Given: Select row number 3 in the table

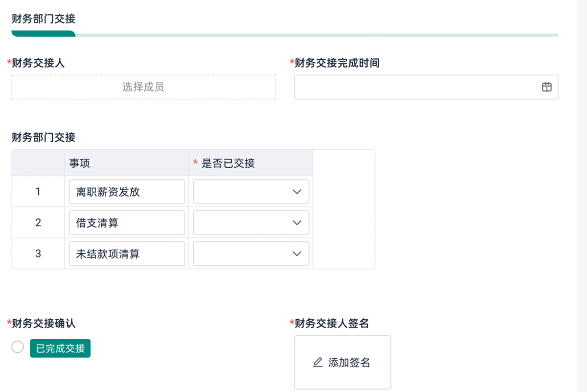Looking at the screenshot, I should [x=38, y=254].
